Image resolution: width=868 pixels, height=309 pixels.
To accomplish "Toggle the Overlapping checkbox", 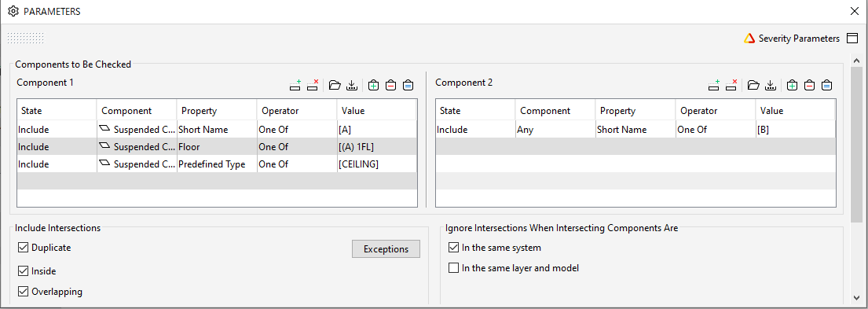I will pos(24,291).
